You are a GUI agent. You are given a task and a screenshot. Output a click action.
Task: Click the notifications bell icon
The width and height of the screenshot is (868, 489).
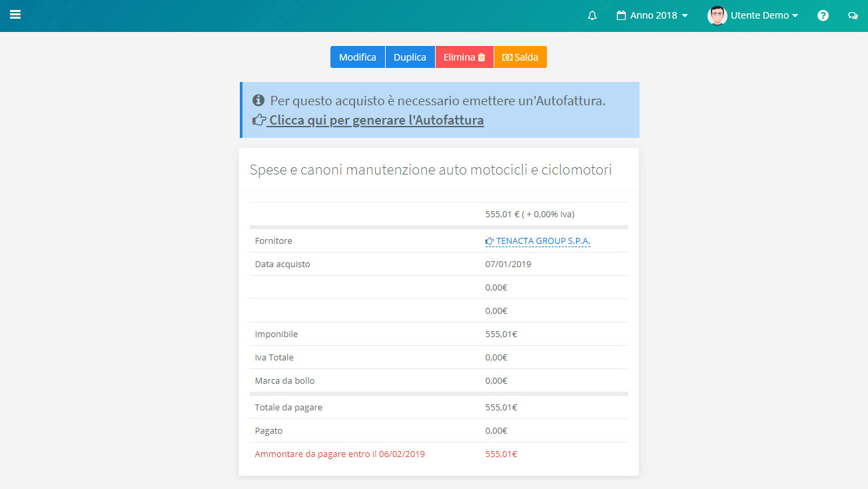tap(592, 15)
